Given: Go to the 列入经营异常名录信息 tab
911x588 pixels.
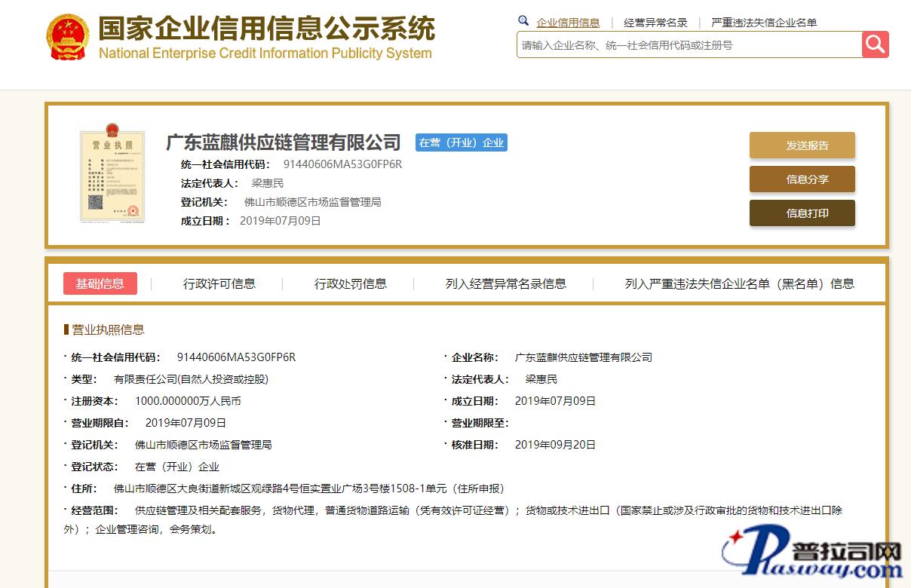Looking at the screenshot, I should pos(505,283).
